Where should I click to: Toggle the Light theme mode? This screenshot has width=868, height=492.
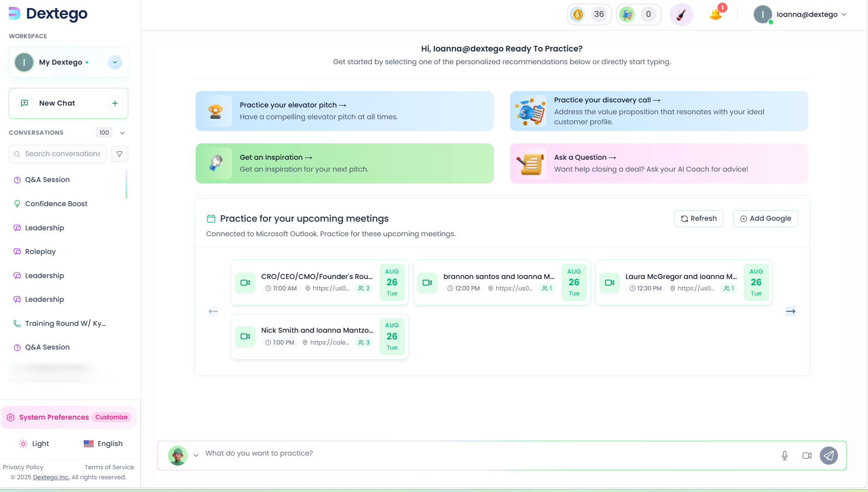(34, 444)
